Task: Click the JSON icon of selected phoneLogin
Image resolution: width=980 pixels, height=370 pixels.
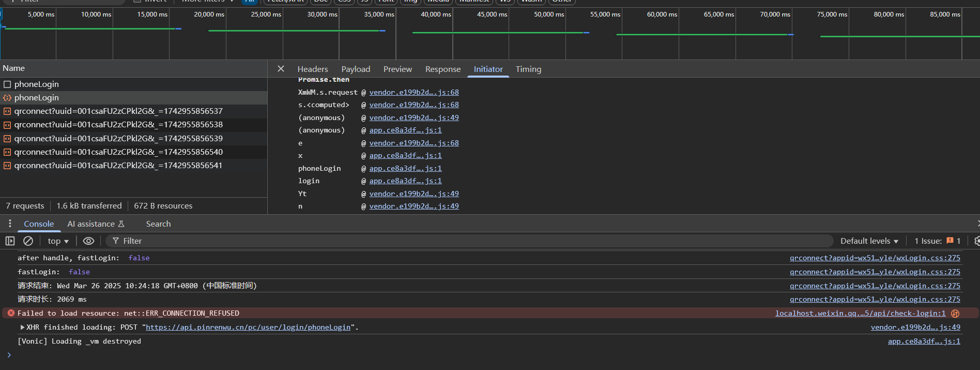Action: pos(7,98)
